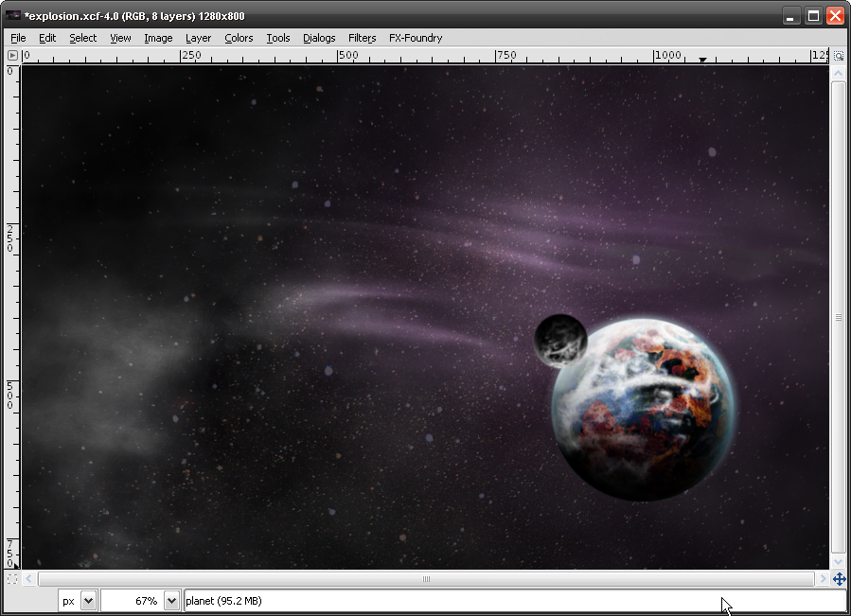
Task: Open the View menu
Action: (x=120, y=38)
